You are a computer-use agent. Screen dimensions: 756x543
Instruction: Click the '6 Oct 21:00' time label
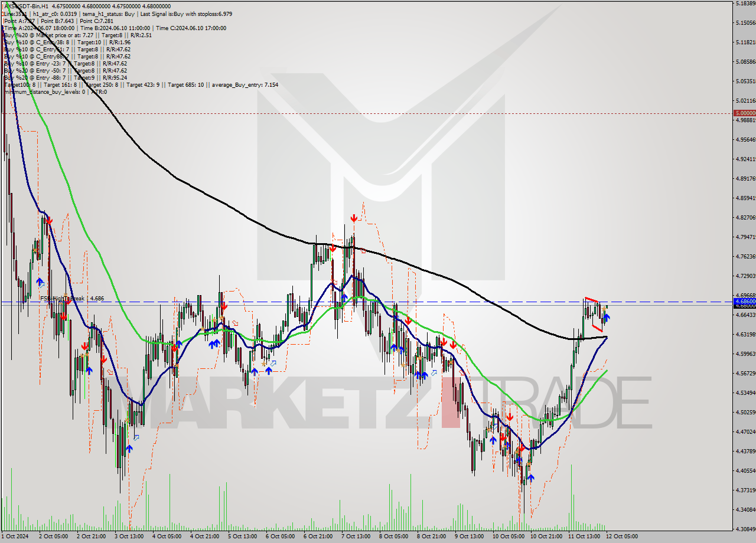click(x=318, y=536)
